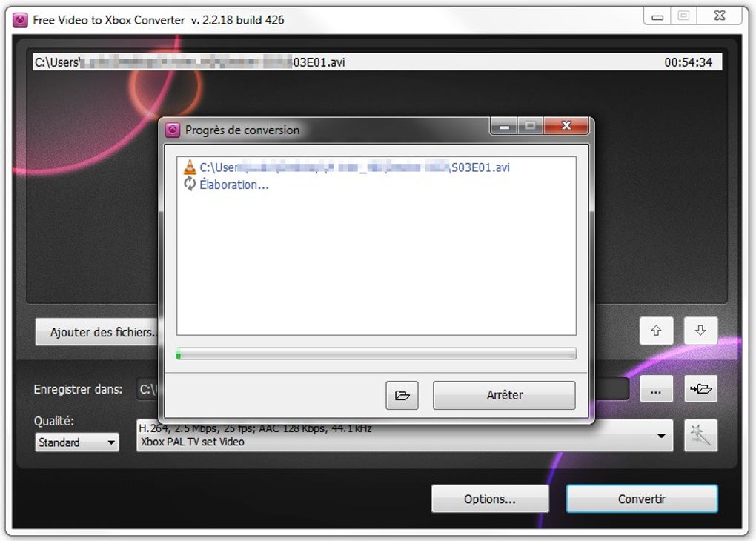Click the VLC cone icon beside the file
Viewport: 756px width, 541px height.
tap(190, 167)
